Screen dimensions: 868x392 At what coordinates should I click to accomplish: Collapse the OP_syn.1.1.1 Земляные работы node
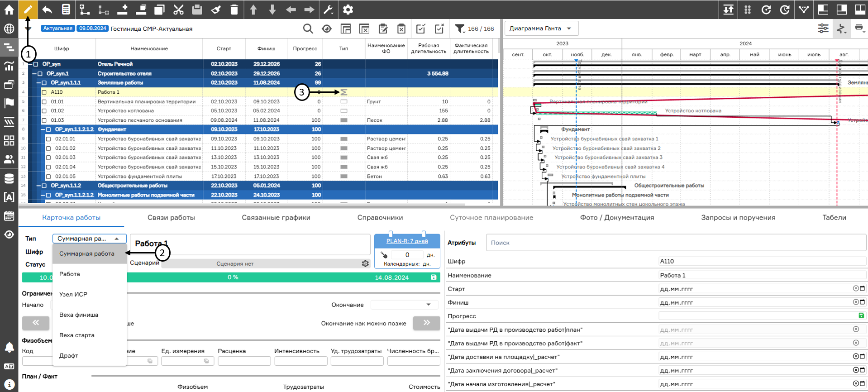pos(39,83)
